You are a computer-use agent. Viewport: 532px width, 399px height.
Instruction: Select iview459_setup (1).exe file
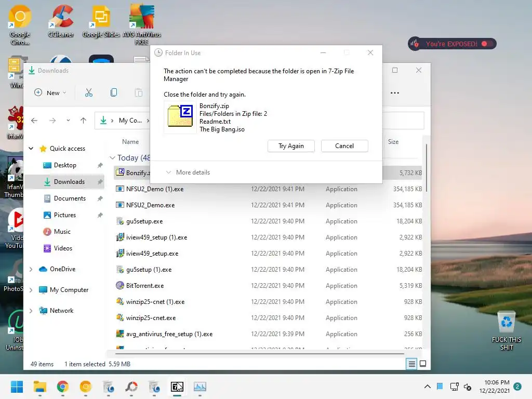(x=268, y=237)
